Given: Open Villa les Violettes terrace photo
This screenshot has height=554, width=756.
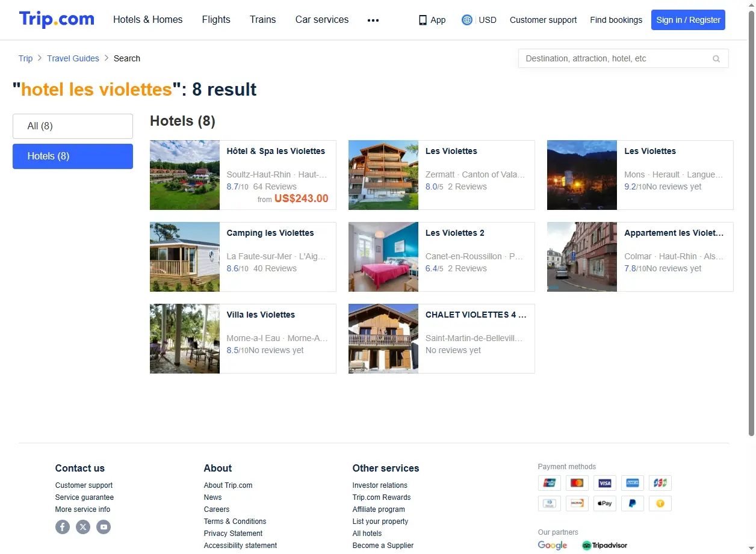Looking at the screenshot, I should [x=185, y=339].
